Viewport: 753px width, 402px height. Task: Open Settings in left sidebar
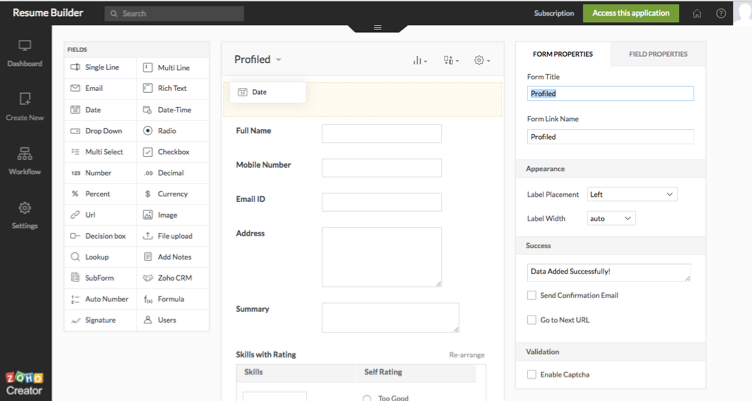24,215
